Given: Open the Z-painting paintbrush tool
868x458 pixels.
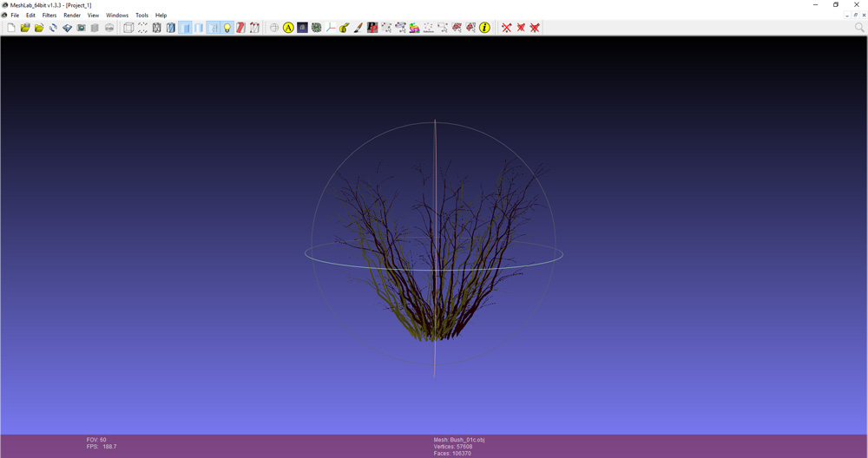Looking at the screenshot, I should 358,28.
